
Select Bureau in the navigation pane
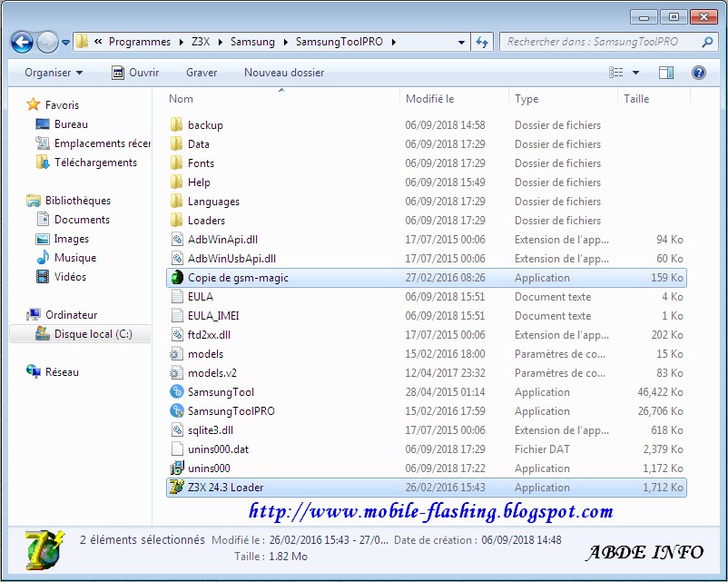(71, 124)
